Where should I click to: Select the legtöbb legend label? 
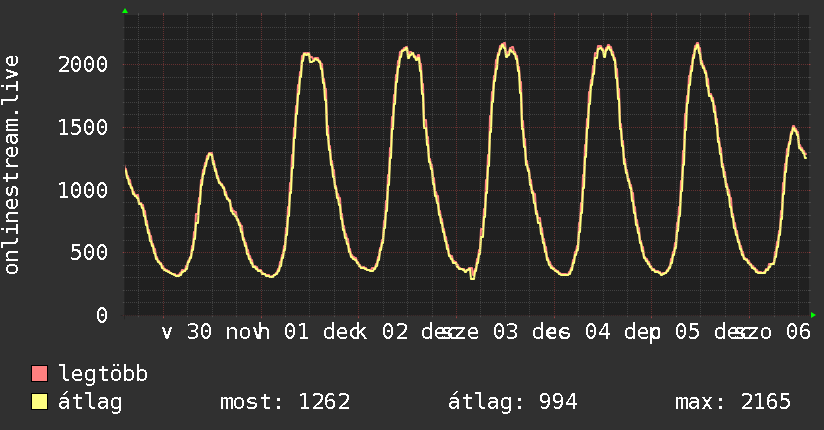coord(104,375)
